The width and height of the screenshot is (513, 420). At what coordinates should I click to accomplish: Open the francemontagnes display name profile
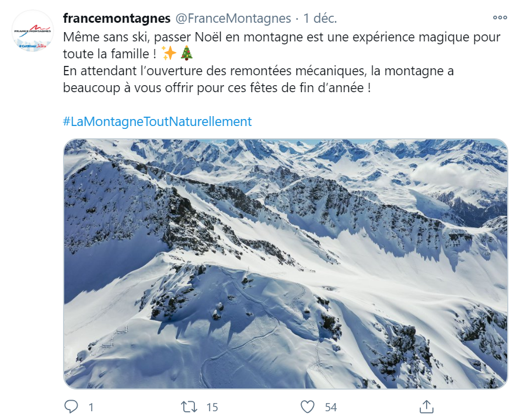pyautogui.click(x=117, y=18)
